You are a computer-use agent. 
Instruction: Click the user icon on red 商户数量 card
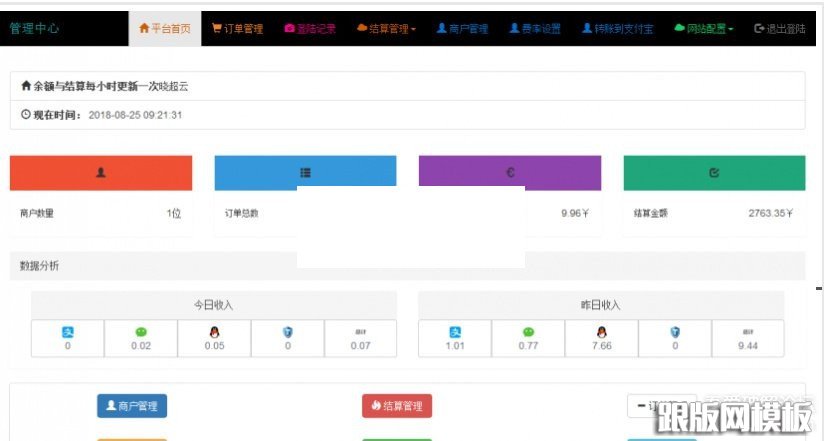click(101, 172)
